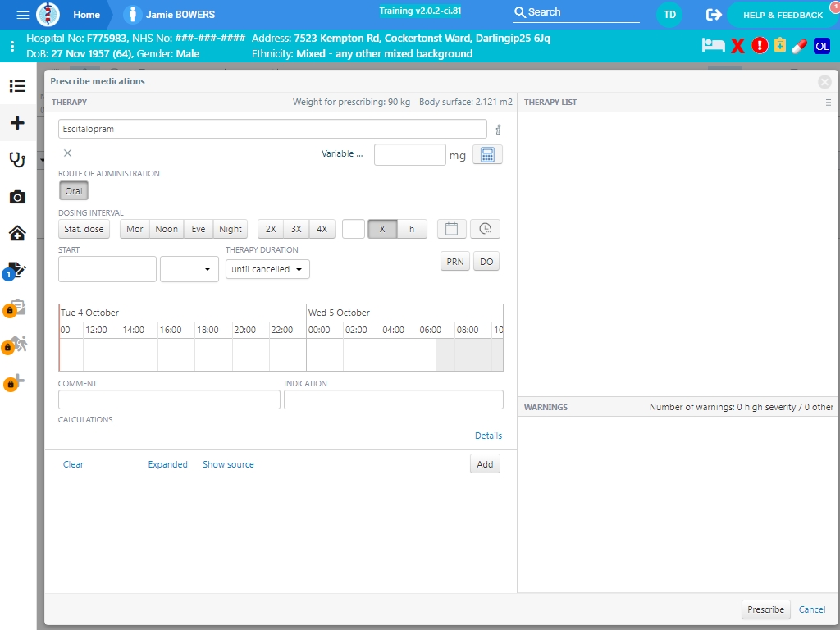Open the dose calculator icon
The image size is (840, 630).
tap(487, 154)
